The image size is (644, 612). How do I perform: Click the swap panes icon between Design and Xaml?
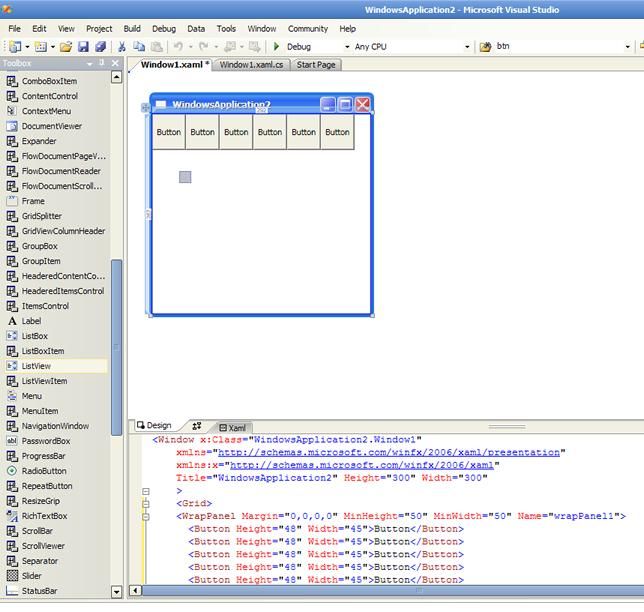coord(197,426)
